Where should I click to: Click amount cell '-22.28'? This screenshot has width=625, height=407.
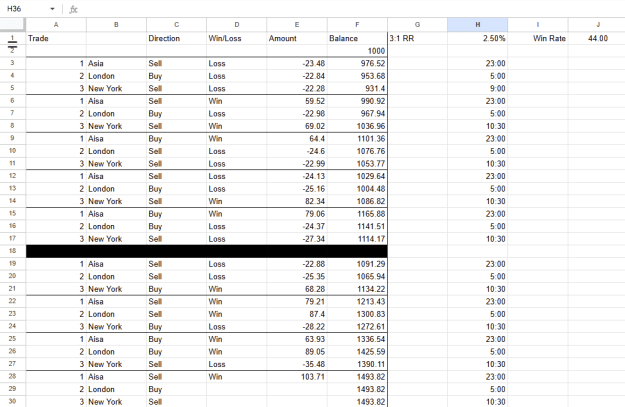(x=297, y=88)
